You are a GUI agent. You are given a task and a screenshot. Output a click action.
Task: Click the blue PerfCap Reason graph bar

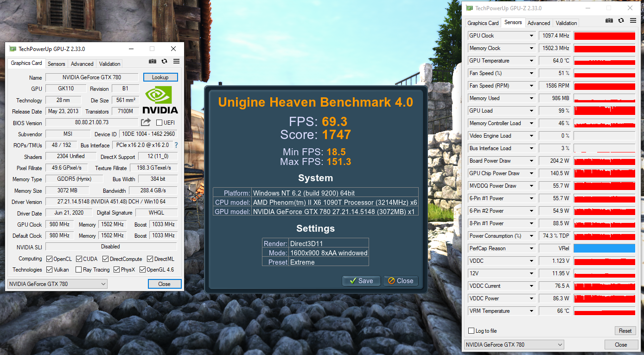604,248
